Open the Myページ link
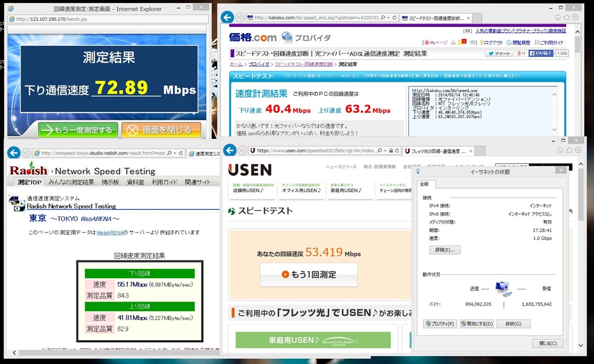The height and width of the screenshot is (364, 594). click(x=436, y=43)
